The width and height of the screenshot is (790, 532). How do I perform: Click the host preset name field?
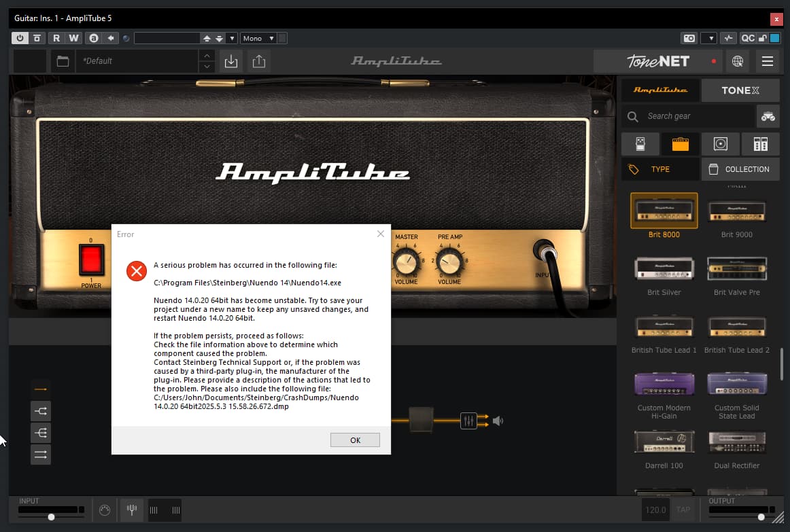coord(167,38)
